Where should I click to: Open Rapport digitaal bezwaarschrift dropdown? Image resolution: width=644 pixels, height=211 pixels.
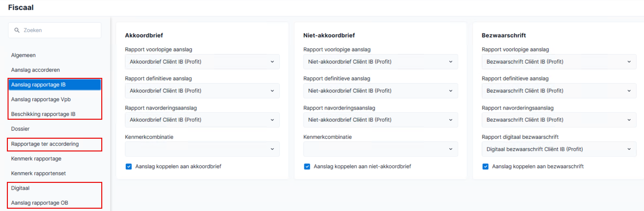[559, 149]
